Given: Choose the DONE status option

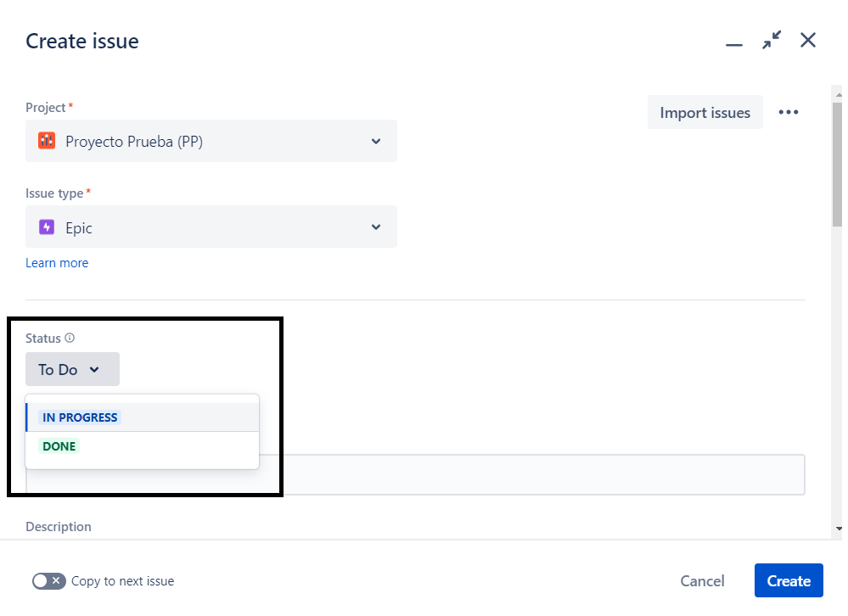Looking at the screenshot, I should click(59, 446).
